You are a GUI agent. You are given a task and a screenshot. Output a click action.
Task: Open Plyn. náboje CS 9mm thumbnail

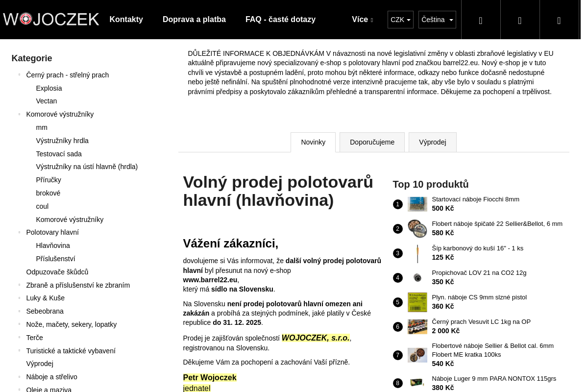[417, 302]
